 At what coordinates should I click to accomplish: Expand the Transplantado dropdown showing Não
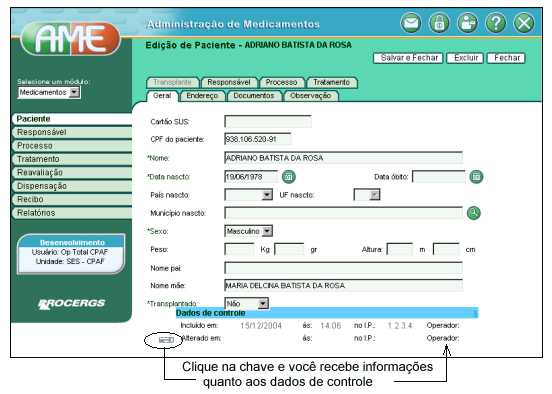[x=246, y=303]
